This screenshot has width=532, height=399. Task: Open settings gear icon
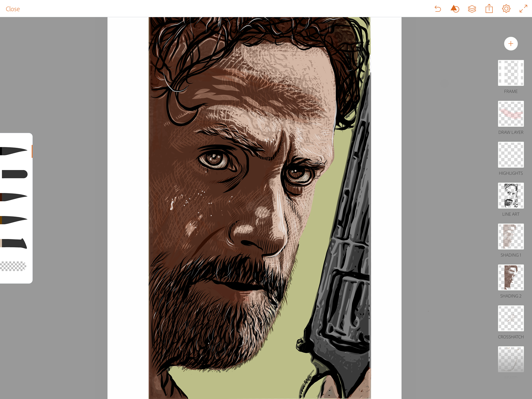[506, 9]
